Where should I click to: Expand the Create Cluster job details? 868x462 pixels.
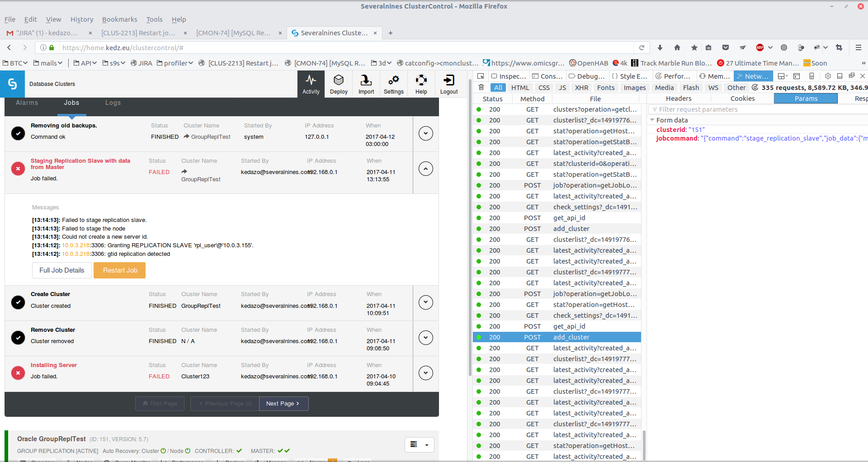point(425,302)
